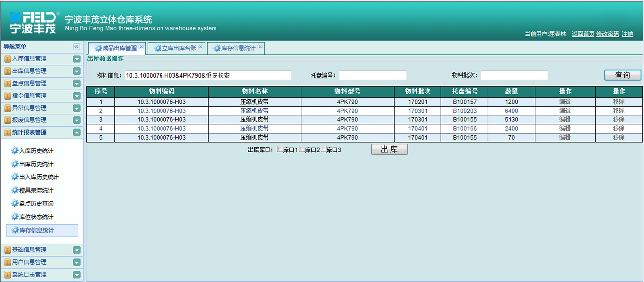Expand the 入库信息管理 menu section
Image resolution: width=644 pixels, height=282 pixels.
[77, 59]
